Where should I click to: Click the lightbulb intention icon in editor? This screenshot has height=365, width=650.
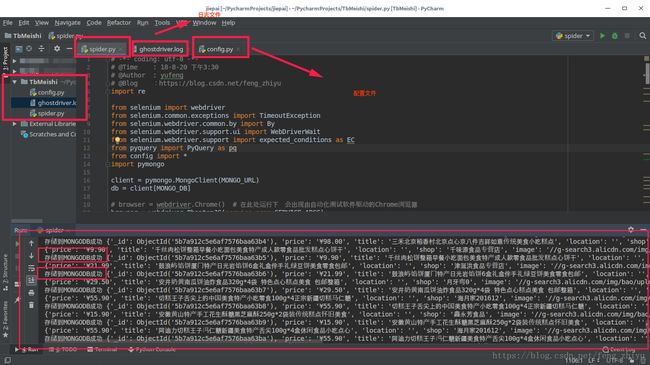(118, 140)
